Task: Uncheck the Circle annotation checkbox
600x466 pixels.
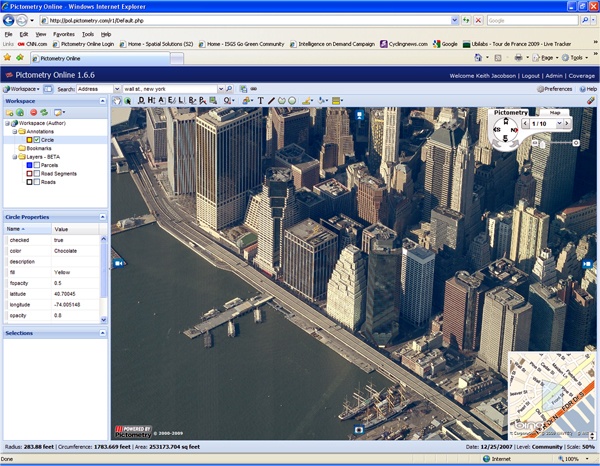Action: (x=37, y=140)
